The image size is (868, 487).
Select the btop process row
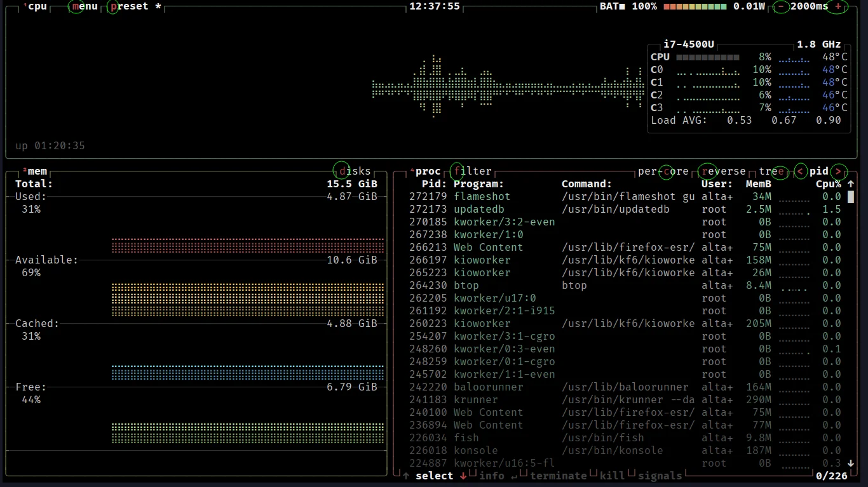click(x=625, y=286)
